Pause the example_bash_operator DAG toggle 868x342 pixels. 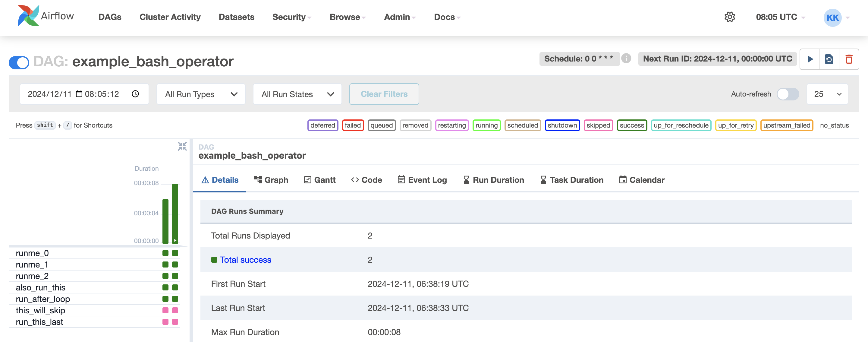(19, 62)
